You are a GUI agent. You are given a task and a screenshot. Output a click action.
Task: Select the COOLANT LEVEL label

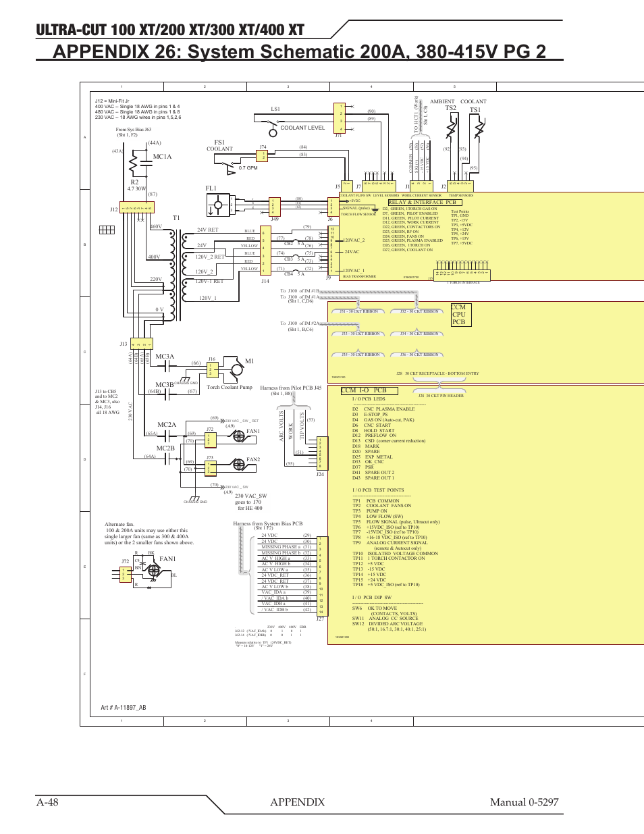pyautogui.click(x=302, y=128)
